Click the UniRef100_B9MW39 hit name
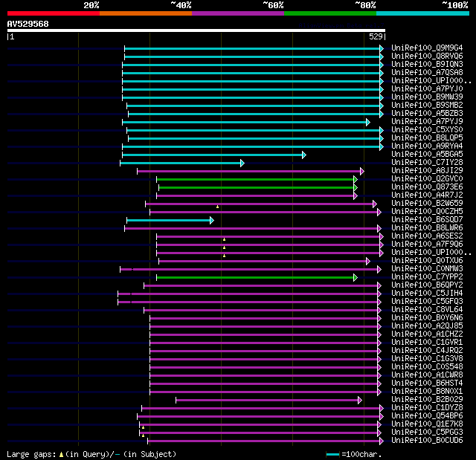This screenshot has width=476, height=460. click(427, 97)
